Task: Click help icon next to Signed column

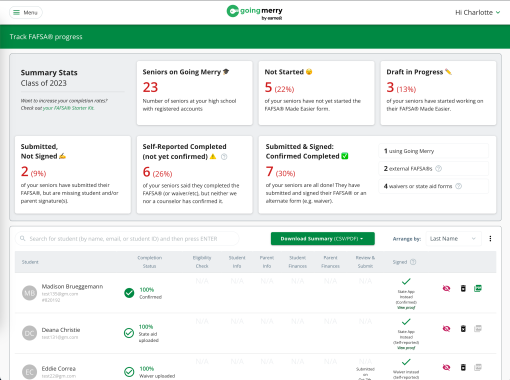Action: [413, 262]
